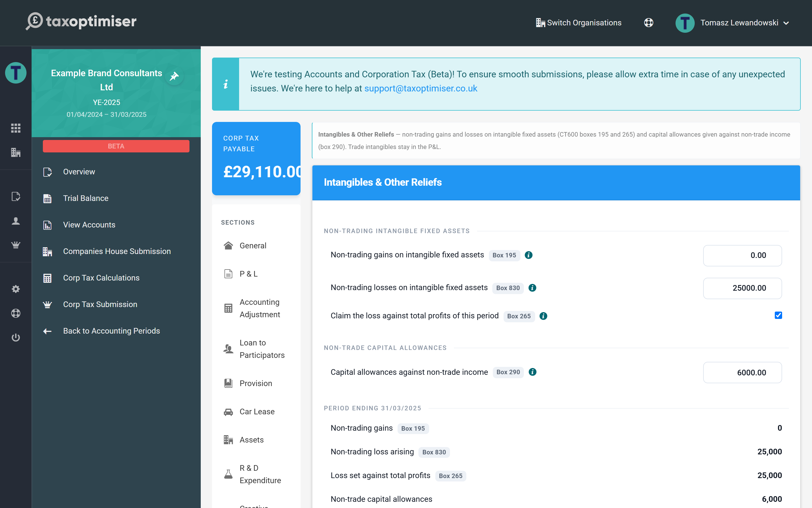Click the T organisation avatar in left rail
The height and width of the screenshot is (508, 812).
16,73
